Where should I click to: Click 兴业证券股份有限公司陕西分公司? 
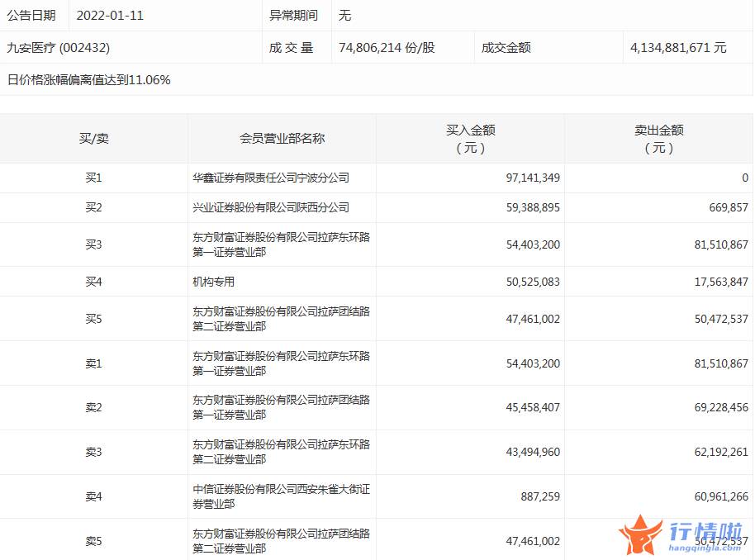[x=271, y=207]
